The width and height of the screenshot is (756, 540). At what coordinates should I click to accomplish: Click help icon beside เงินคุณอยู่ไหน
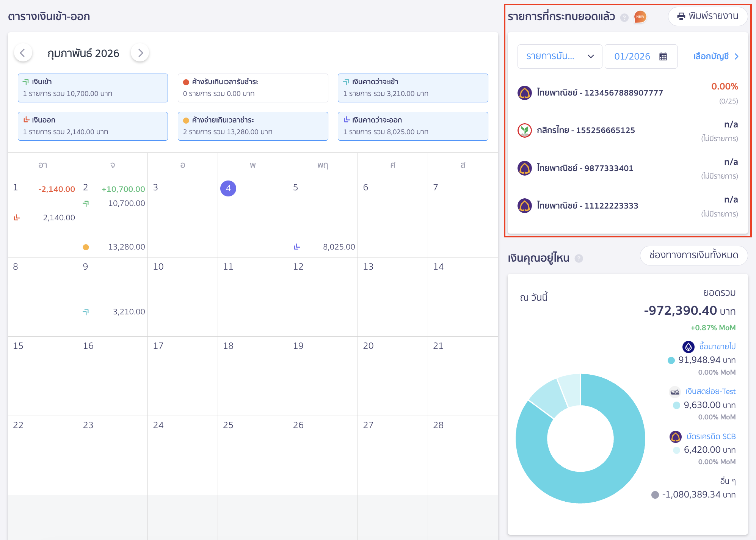(x=579, y=259)
